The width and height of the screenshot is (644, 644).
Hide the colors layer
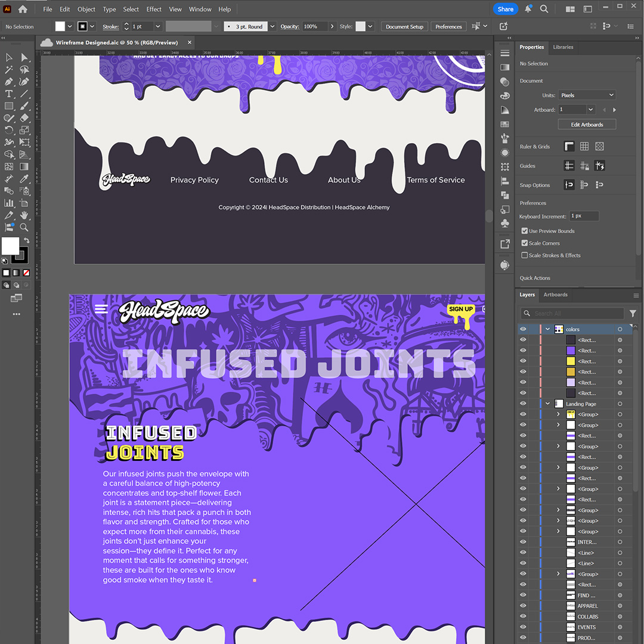(x=523, y=329)
